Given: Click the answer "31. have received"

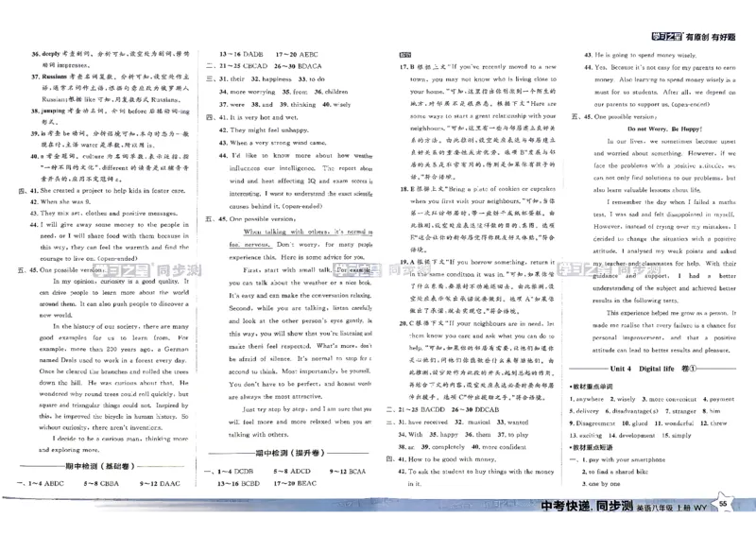Looking at the screenshot, I should point(422,423).
